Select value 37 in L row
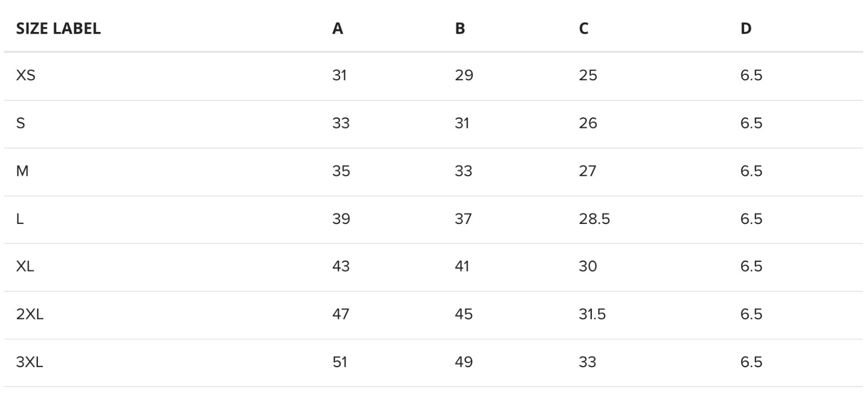The height and width of the screenshot is (398, 868). (463, 219)
